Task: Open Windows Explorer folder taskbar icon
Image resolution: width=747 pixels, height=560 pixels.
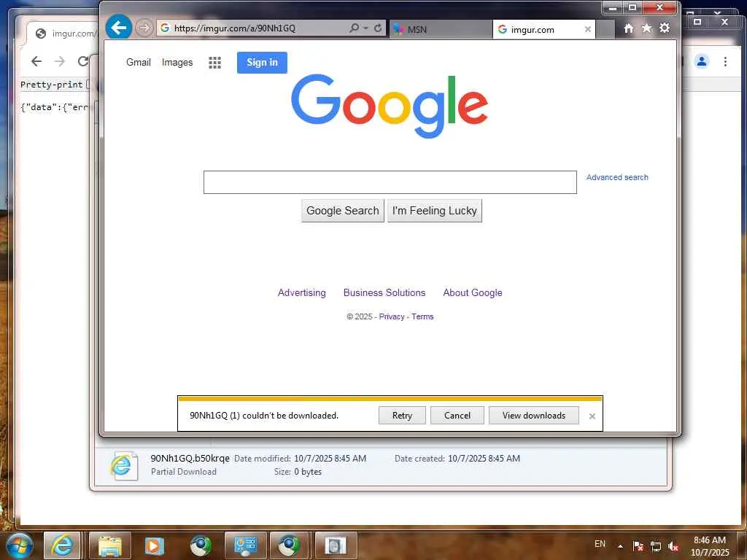Action: click(x=109, y=545)
